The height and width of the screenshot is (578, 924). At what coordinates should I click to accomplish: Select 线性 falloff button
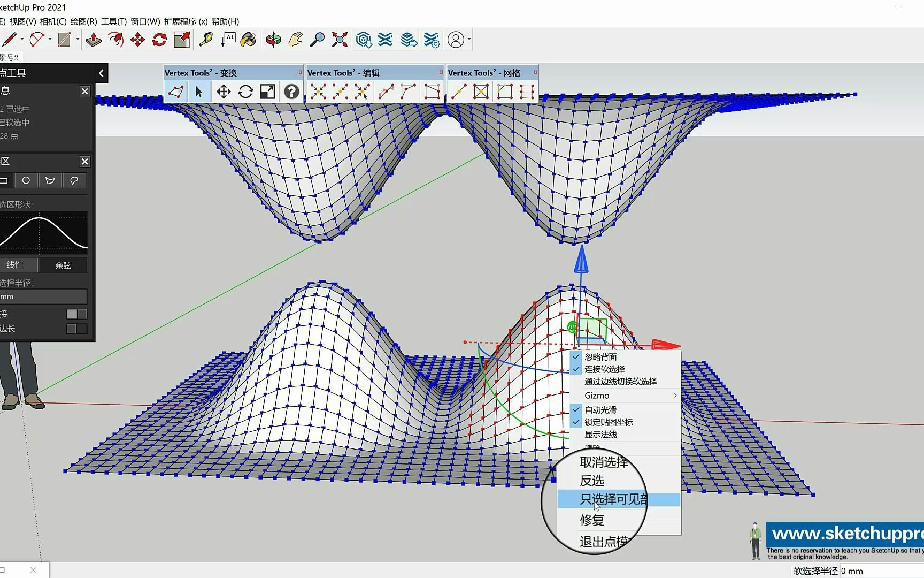point(19,265)
